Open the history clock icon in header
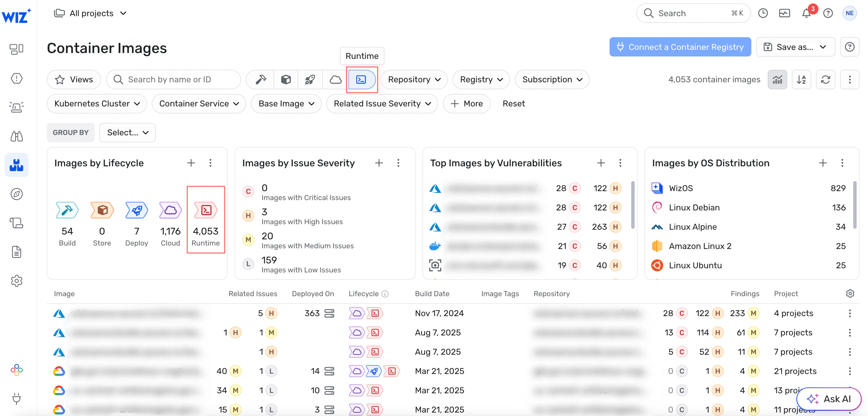The height and width of the screenshot is (416, 868). click(x=763, y=13)
